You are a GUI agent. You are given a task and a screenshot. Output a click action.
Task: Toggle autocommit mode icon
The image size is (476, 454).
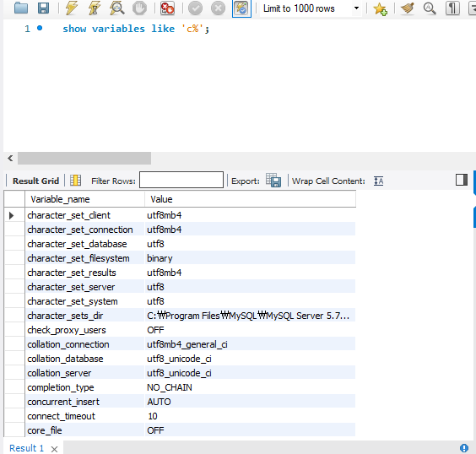click(241, 8)
